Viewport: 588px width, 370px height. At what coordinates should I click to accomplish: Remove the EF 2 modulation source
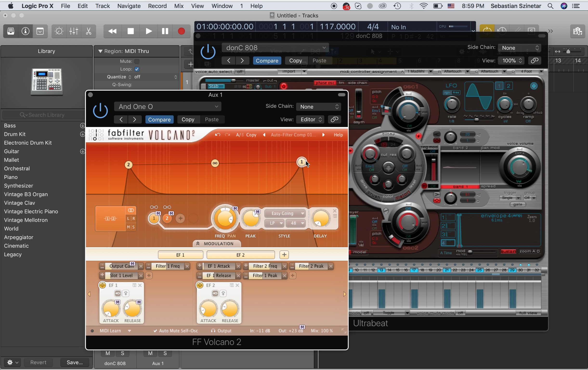point(237,285)
